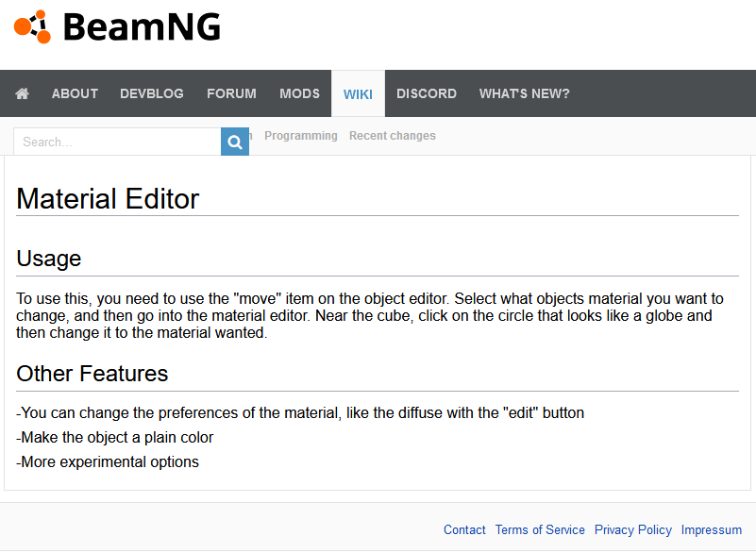Open the Recent changes link
The image size is (756, 553).
coord(393,136)
